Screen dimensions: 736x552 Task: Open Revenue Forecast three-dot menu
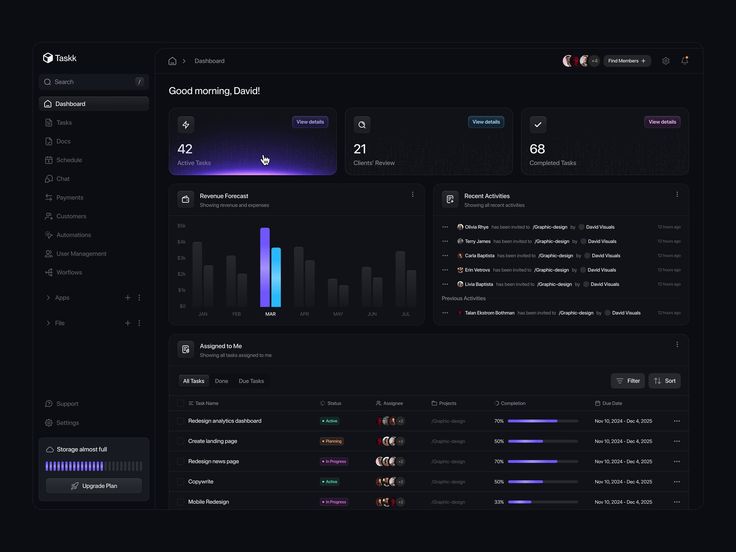pyautogui.click(x=412, y=195)
